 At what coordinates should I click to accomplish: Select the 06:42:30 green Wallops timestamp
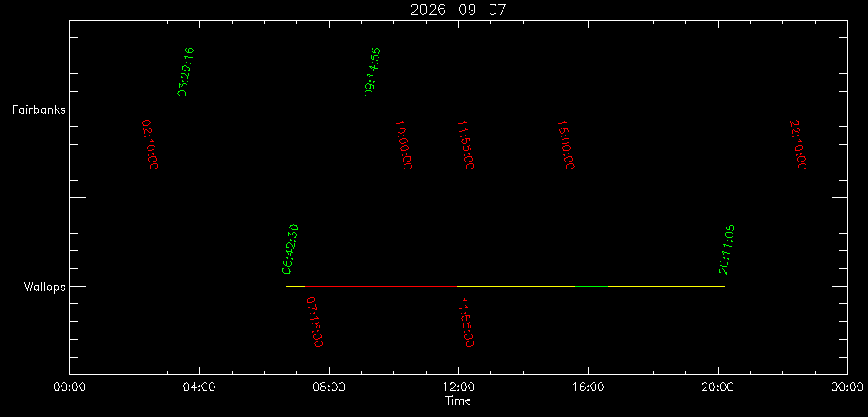click(290, 249)
